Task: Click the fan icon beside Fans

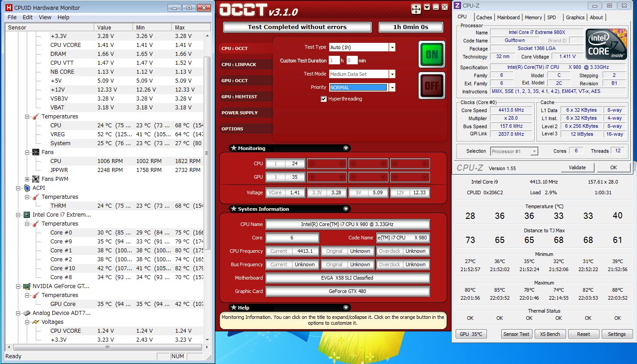Action: pos(36,152)
